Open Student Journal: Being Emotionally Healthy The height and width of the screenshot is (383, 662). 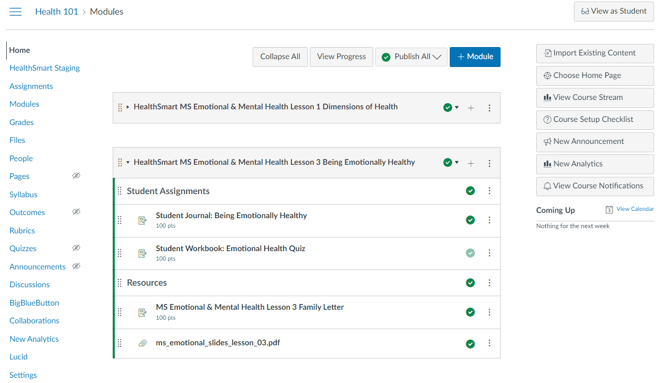click(231, 215)
